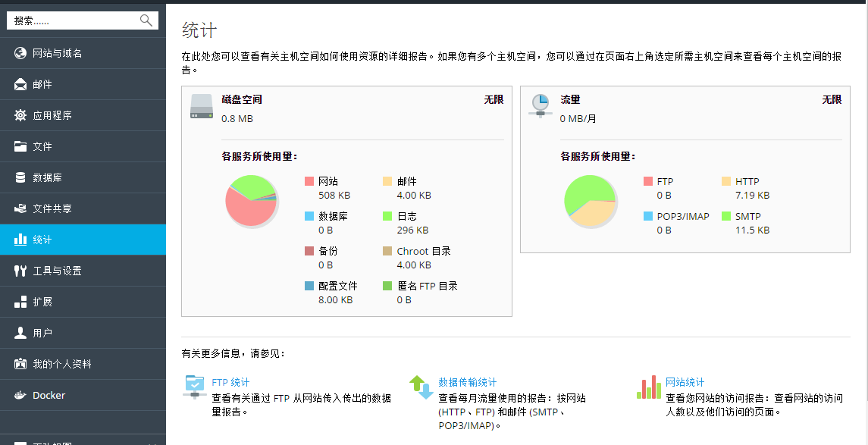Click the profile card icon beside 我的个人资料
Viewport: 868px width, 445px height.
(x=20, y=364)
